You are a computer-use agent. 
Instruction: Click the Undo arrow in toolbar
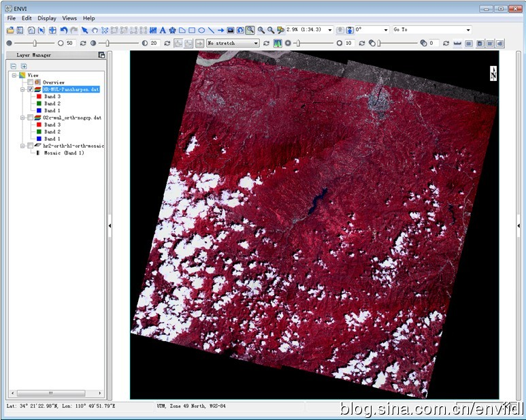[x=63, y=30]
